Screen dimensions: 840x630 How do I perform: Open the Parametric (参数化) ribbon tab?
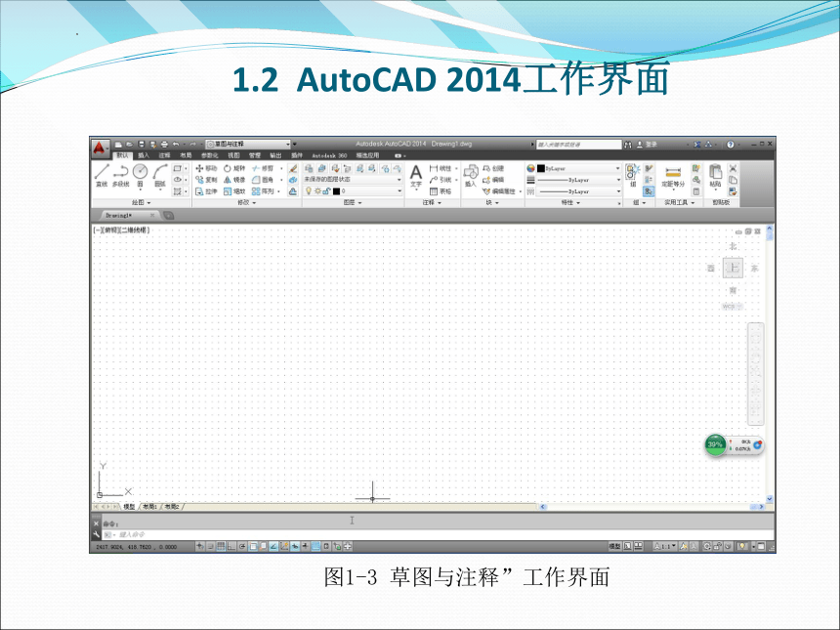pos(209,155)
